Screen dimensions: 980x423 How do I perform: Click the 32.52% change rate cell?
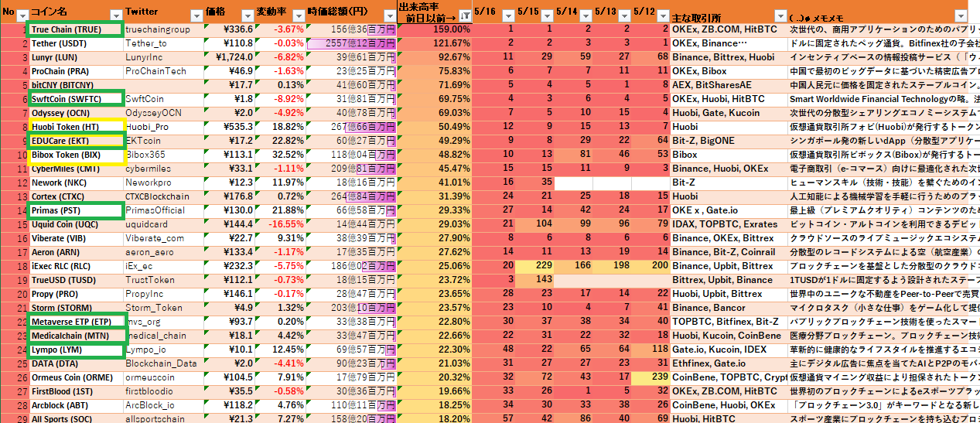click(x=280, y=155)
